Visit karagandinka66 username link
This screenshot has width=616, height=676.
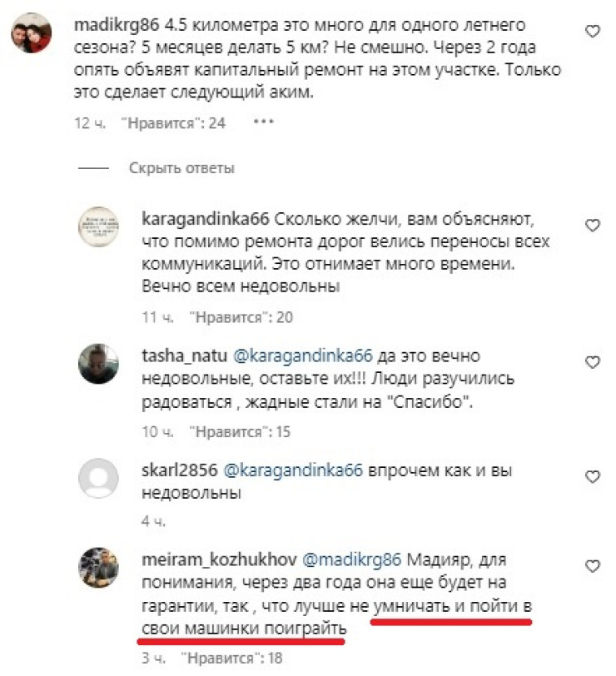205,219
